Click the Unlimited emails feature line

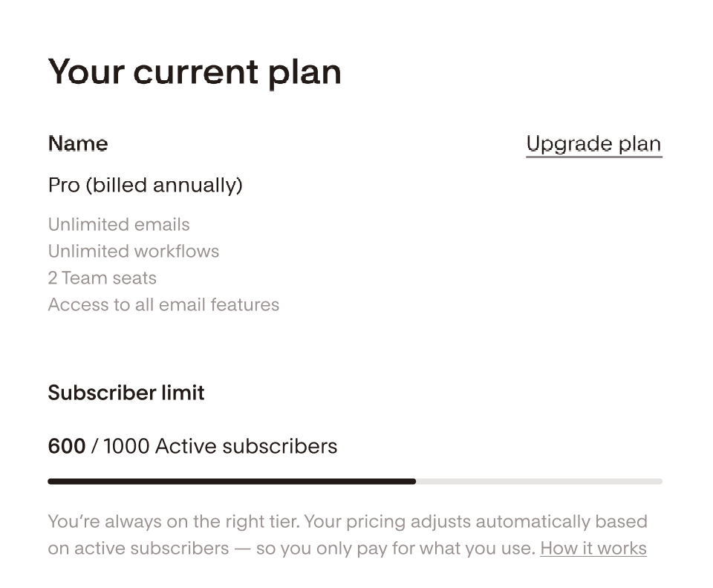(x=119, y=224)
